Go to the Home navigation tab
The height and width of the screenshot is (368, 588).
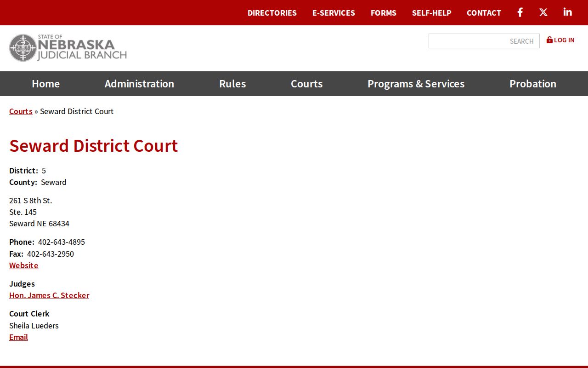45,84
